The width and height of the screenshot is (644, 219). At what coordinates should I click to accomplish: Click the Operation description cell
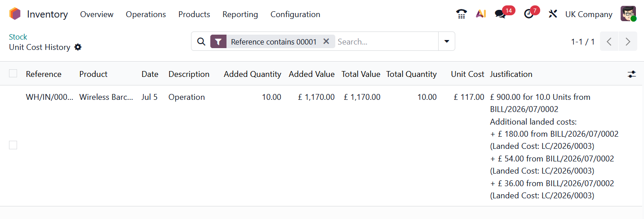tap(187, 97)
